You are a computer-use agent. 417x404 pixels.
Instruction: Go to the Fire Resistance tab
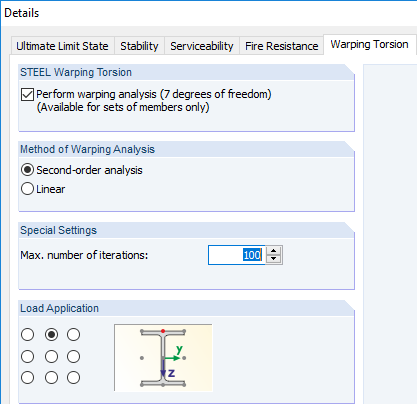(282, 46)
